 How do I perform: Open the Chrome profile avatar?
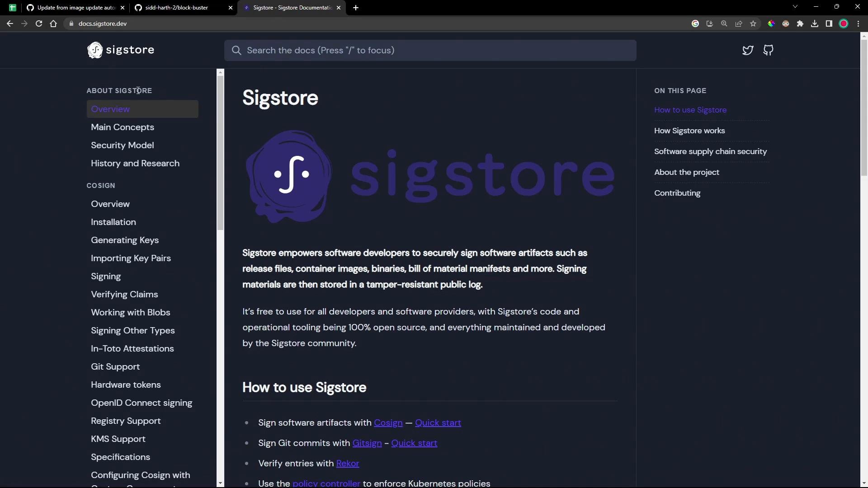[844, 23]
